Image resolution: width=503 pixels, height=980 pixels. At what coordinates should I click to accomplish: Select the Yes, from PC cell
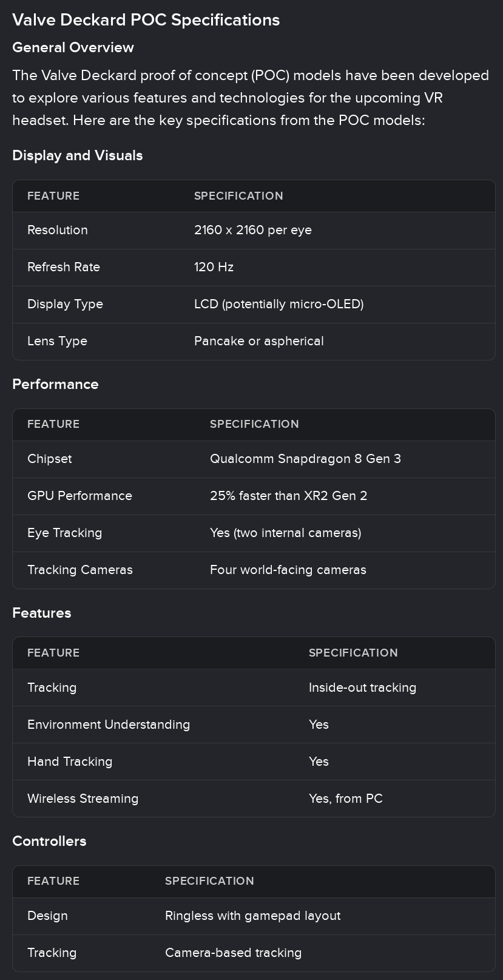pyautogui.click(x=346, y=799)
